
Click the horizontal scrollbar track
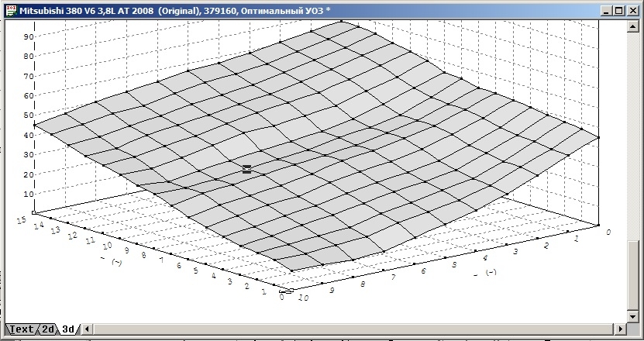[349, 329]
